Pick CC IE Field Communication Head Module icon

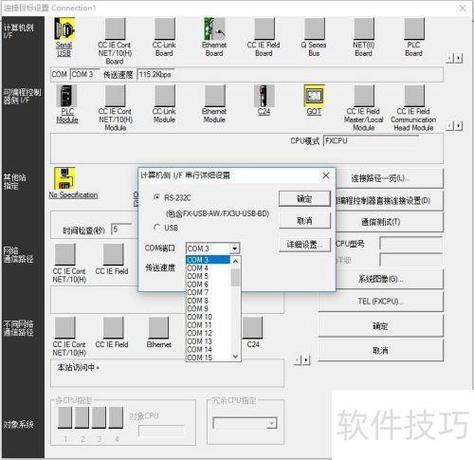click(414, 96)
